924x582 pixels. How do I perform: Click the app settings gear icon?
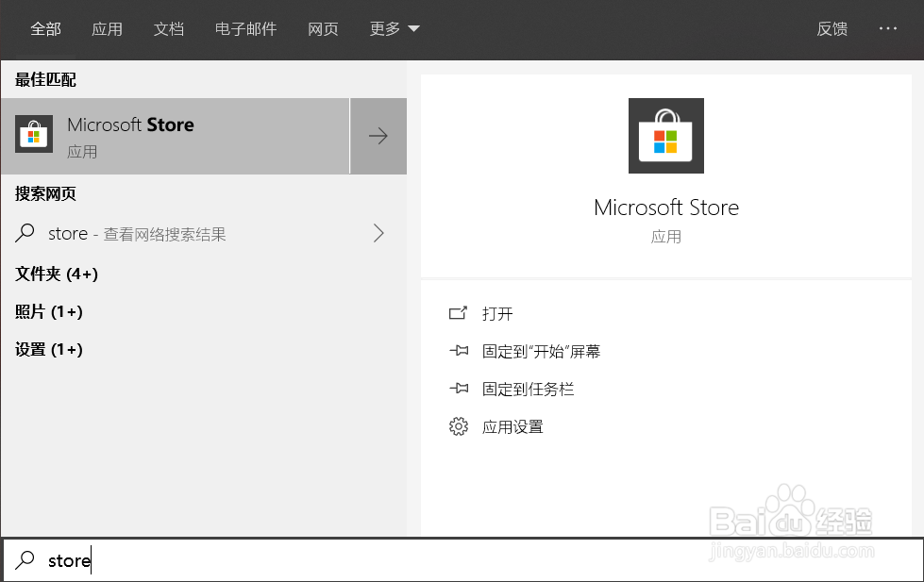tap(459, 427)
